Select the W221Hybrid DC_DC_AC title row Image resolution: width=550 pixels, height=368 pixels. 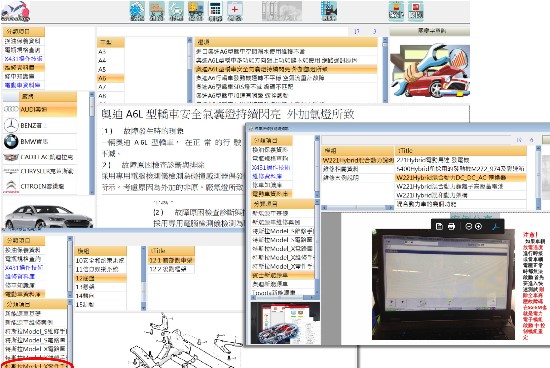[461, 178]
